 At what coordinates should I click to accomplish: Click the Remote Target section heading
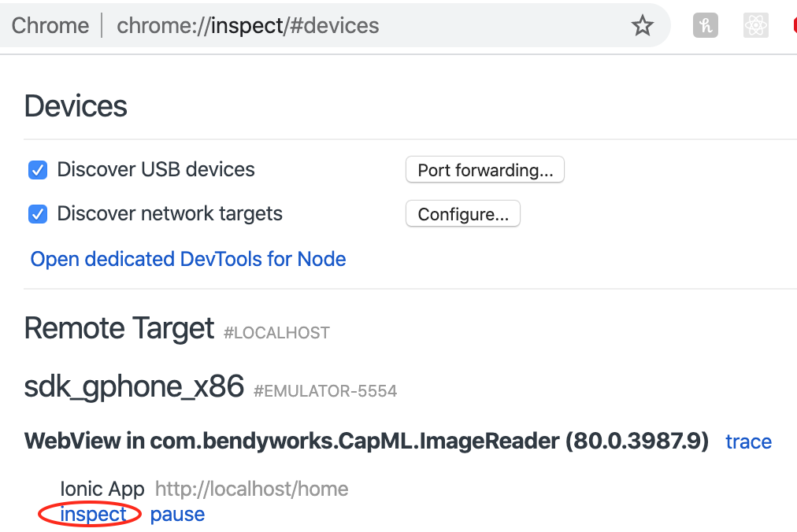pos(119,328)
